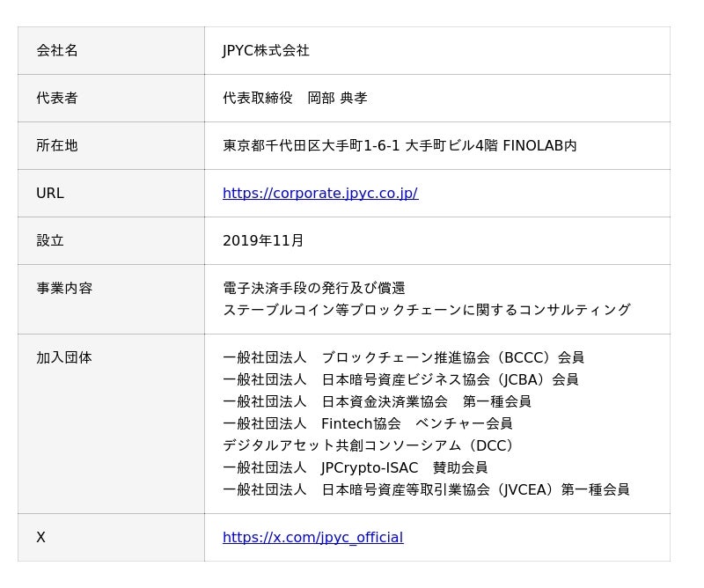Click the JPYC株式会社 company name text
The width and height of the screenshot is (704, 588).
(266, 51)
